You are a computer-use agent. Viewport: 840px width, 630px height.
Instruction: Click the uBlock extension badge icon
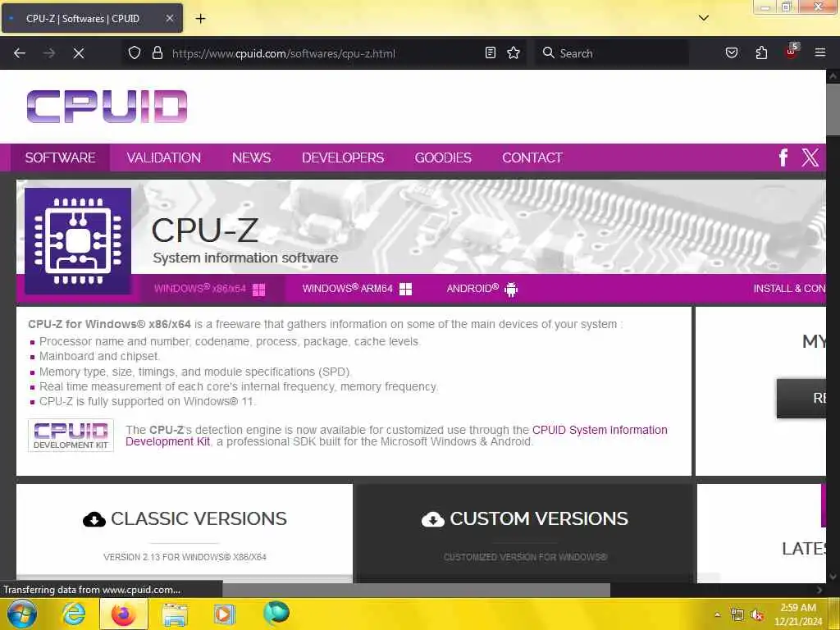pos(792,52)
